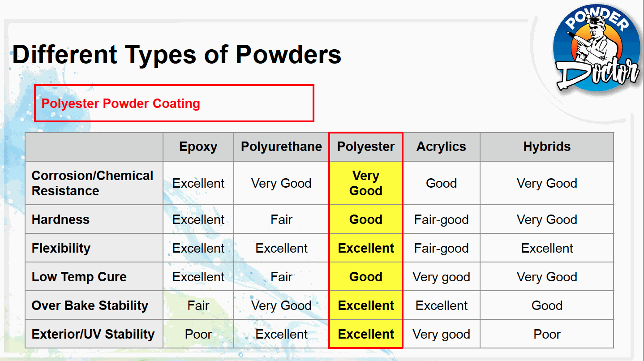
Task: Click Epoxy's Poor Exterior/UV Stability cell
Action: pyautogui.click(x=198, y=334)
